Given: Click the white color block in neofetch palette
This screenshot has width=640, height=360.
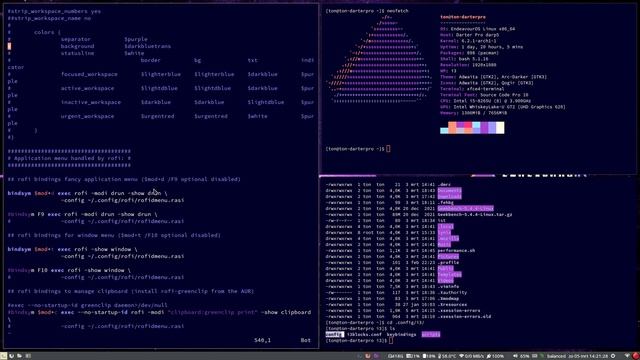Looking at the screenshot, I should click(x=500, y=128).
